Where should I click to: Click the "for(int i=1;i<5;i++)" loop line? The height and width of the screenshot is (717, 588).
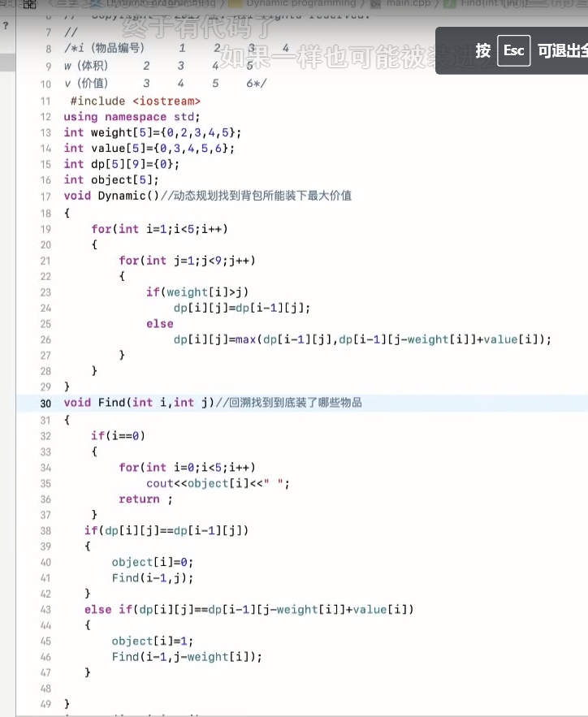tap(159, 229)
